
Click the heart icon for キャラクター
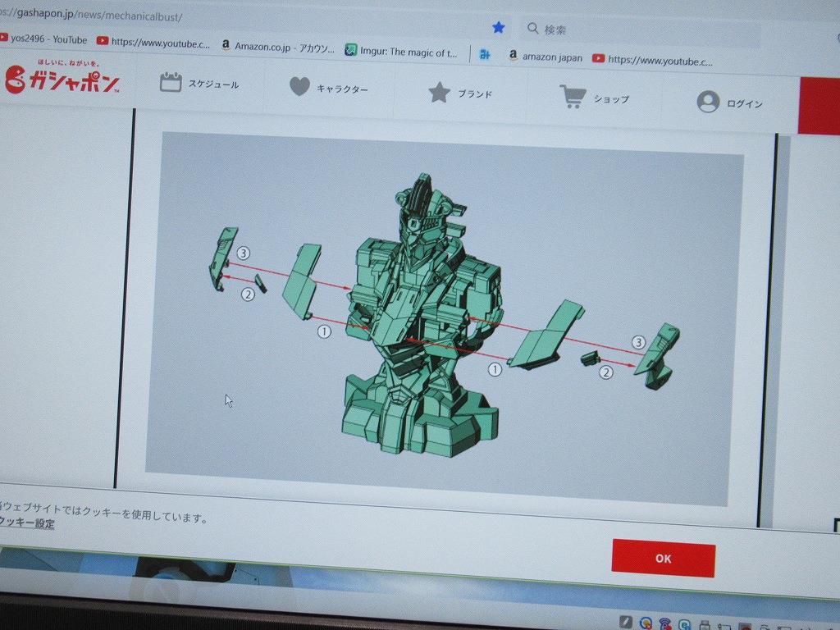[x=299, y=86]
